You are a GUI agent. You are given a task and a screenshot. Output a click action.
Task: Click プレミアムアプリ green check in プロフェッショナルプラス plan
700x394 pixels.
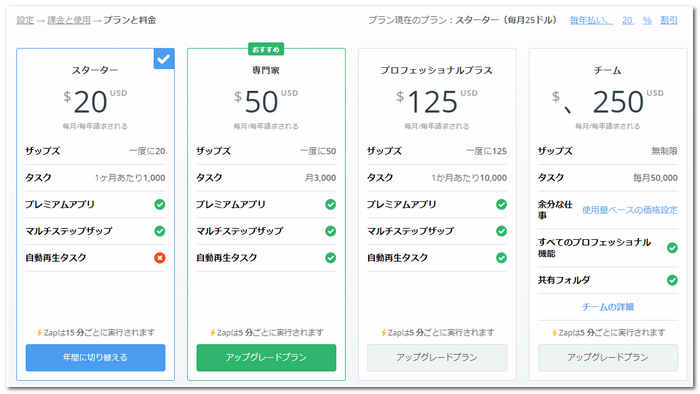(x=502, y=204)
